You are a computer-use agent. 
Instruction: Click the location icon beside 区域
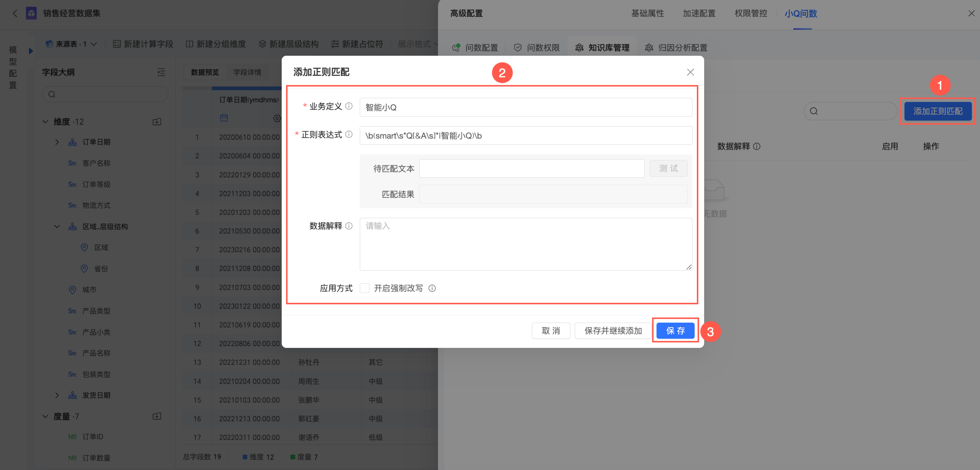(85, 247)
